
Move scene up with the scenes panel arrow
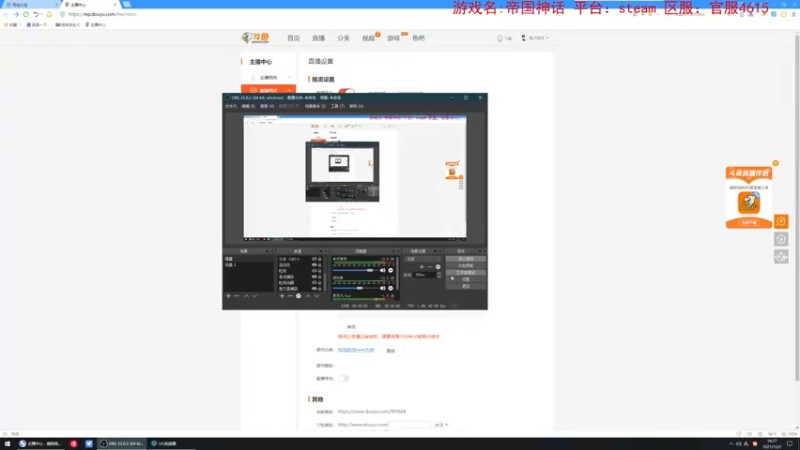[x=246, y=296]
